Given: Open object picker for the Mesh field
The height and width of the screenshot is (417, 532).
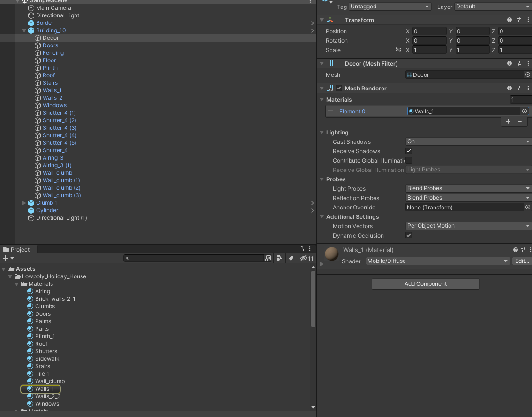Looking at the screenshot, I should pyautogui.click(x=527, y=75).
